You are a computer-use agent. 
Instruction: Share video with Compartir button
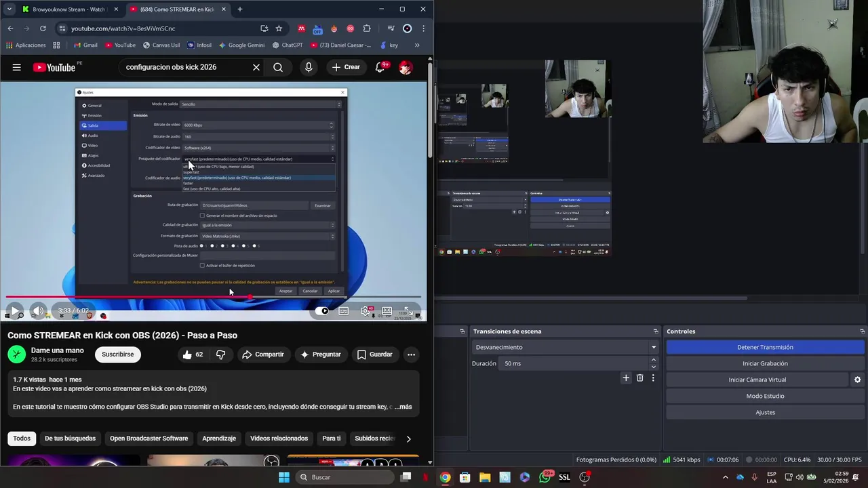(x=263, y=354)
